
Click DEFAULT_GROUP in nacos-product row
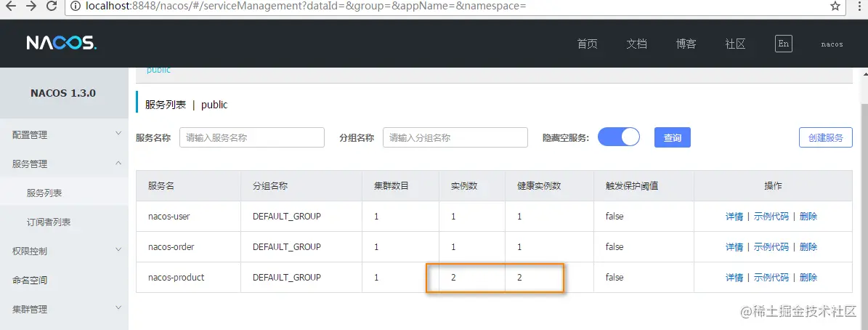click(x=287, y=278)
